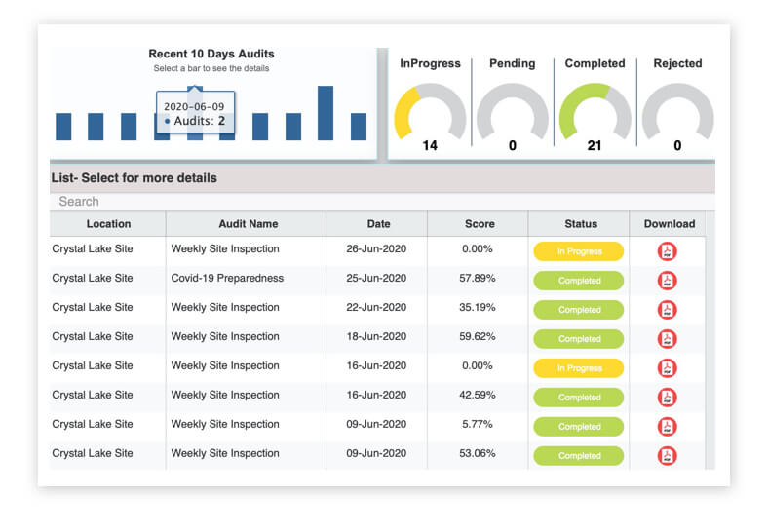This screenshot has height=532, width=768.
Task: Click In Progress badge for 26-Jun-2020 audit
Action: [579, 251]
